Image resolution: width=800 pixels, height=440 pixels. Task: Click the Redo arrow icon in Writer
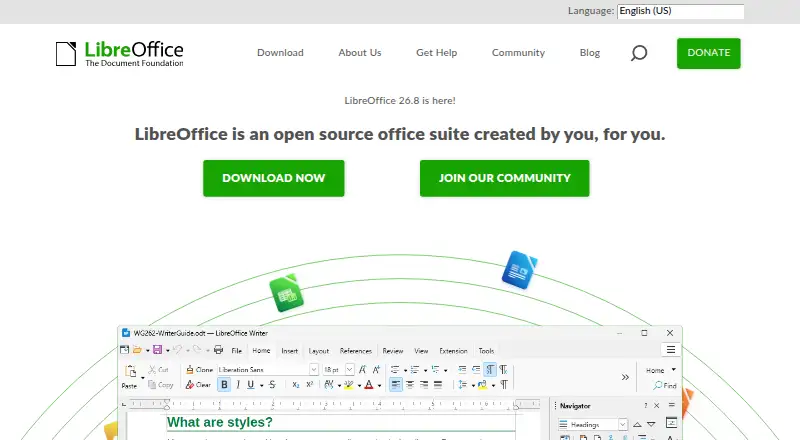(x=197, y=350)
